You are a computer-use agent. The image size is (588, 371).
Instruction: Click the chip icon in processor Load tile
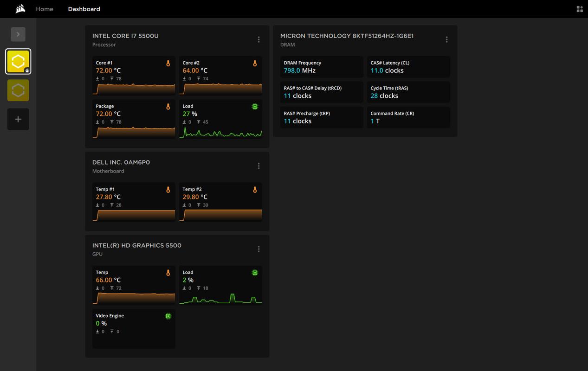coord(255,107)
